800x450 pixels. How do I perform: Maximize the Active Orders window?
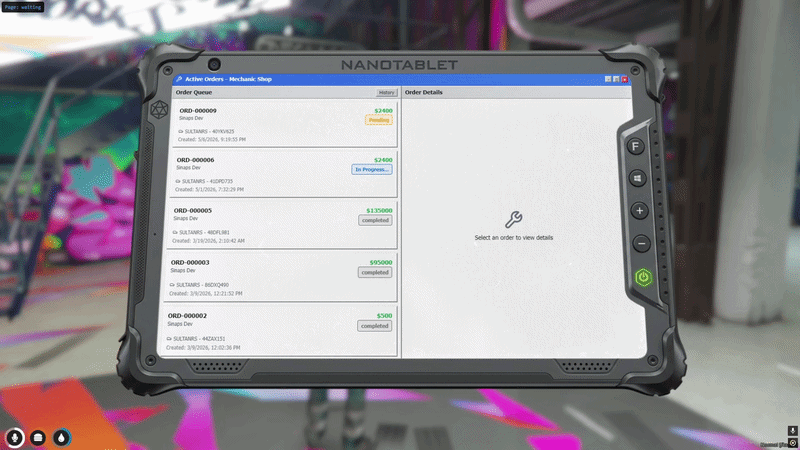coord(616,79)
